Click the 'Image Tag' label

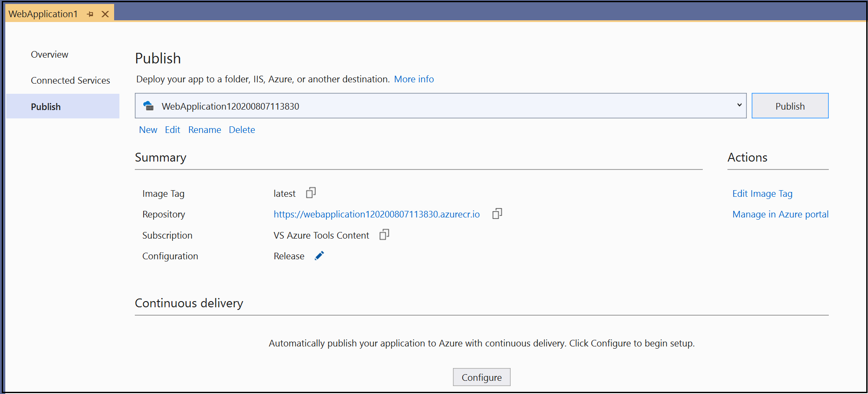pyautogui.click(x=163, y=194)
